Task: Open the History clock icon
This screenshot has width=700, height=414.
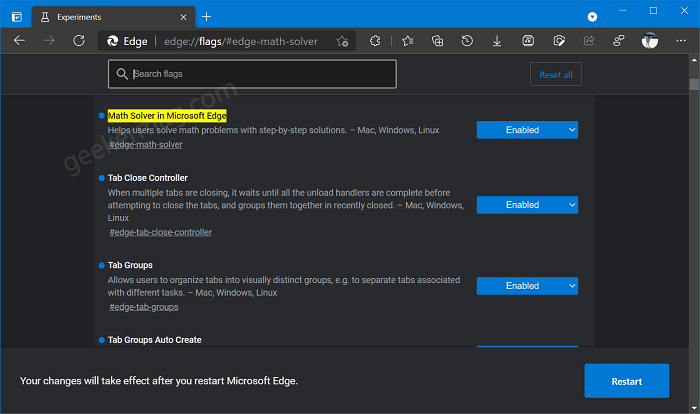Action: pyautogui.click(x=467, y=41)
